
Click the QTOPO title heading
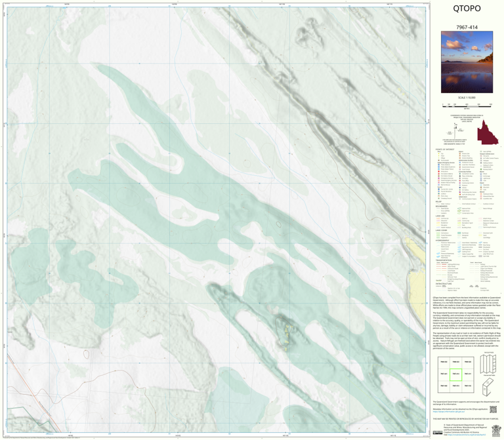click(467, 9)
